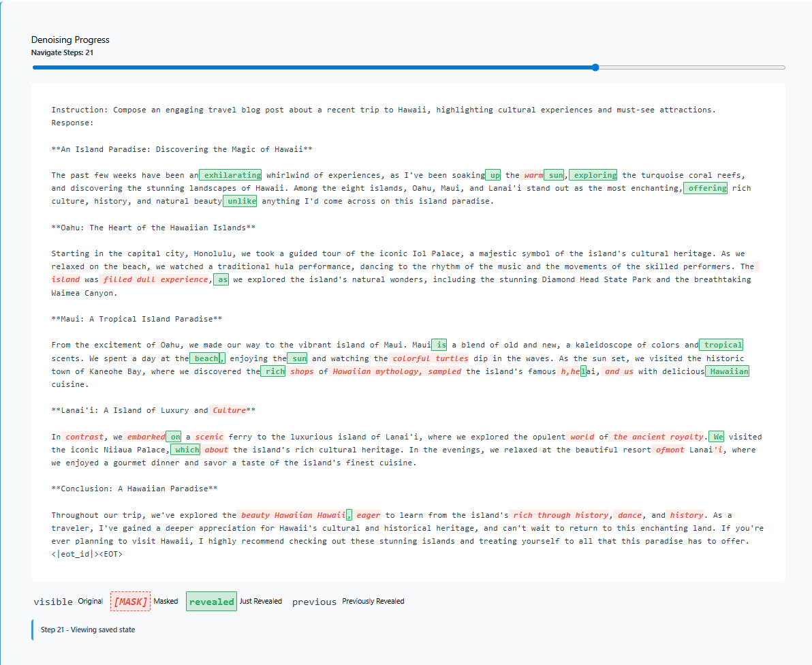Click the heading "**Conclusion: A Hawaiian Paradise**"

tap(135, 489)
